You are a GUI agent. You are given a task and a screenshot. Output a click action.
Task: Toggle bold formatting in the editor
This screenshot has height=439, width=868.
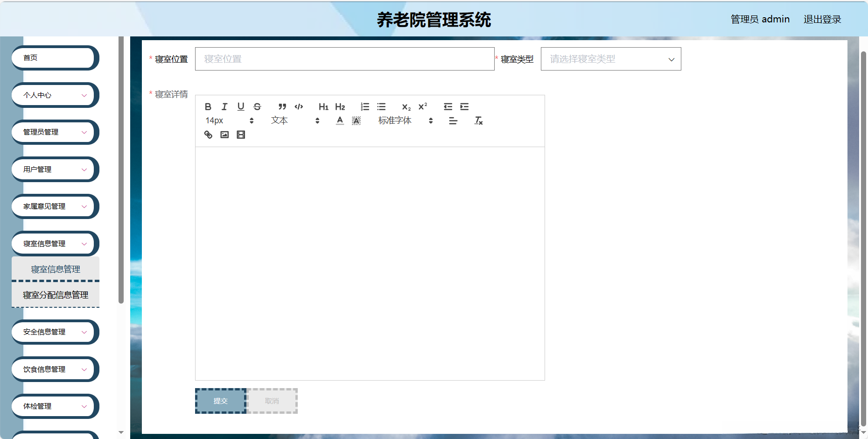click(x=208, y=106)
